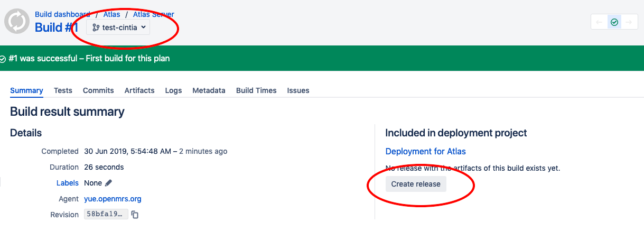Open the Atlas breadcrumb link

pos(112,14)
